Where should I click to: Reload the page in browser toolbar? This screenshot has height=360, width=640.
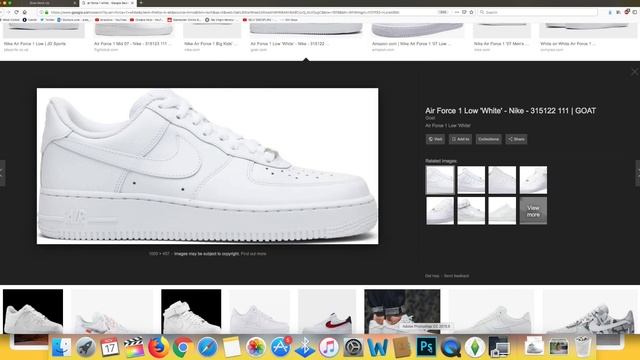pyautogui.click(x=16, y=12)
